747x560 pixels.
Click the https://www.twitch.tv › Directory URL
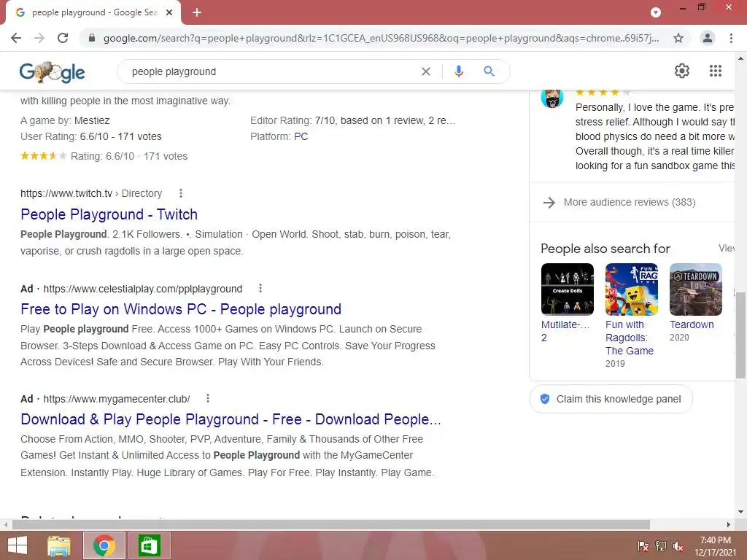91,193
